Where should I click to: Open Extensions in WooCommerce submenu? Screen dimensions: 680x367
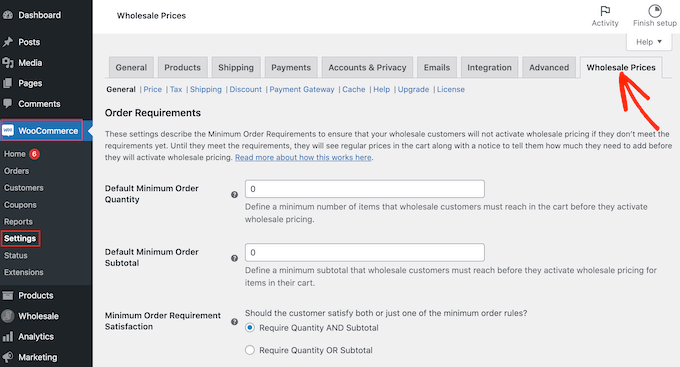point(24,272)
